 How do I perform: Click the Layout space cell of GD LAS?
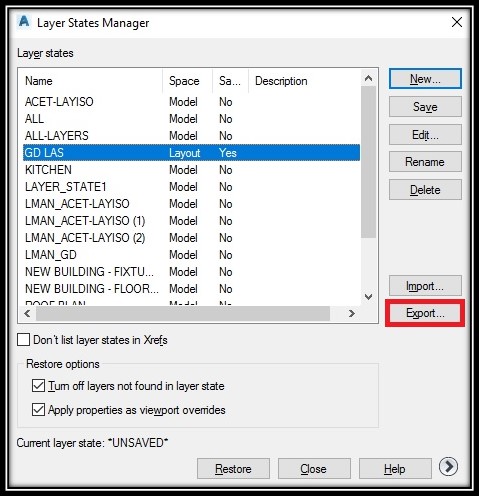[185, 153]
